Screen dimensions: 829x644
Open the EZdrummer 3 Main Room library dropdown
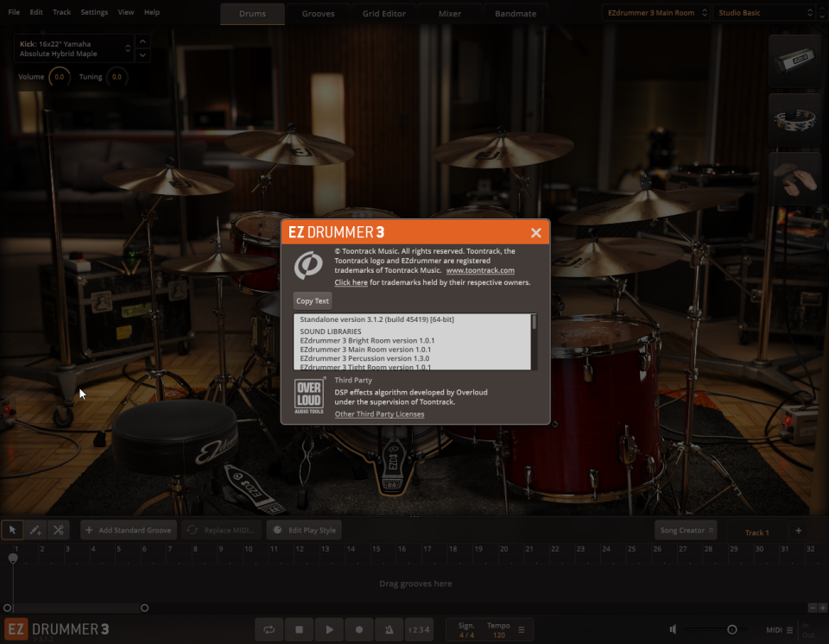click(656, 13)
